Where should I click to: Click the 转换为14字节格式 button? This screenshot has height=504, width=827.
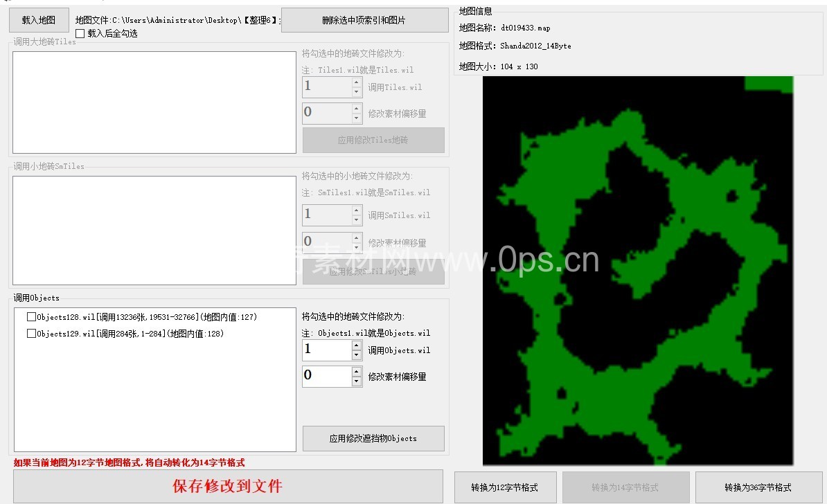625,487
